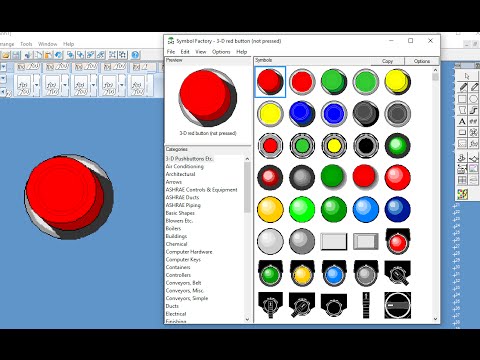Pick the green button with octagonal bezel
This screenshot has height=360, width=480.
[302, 146]
